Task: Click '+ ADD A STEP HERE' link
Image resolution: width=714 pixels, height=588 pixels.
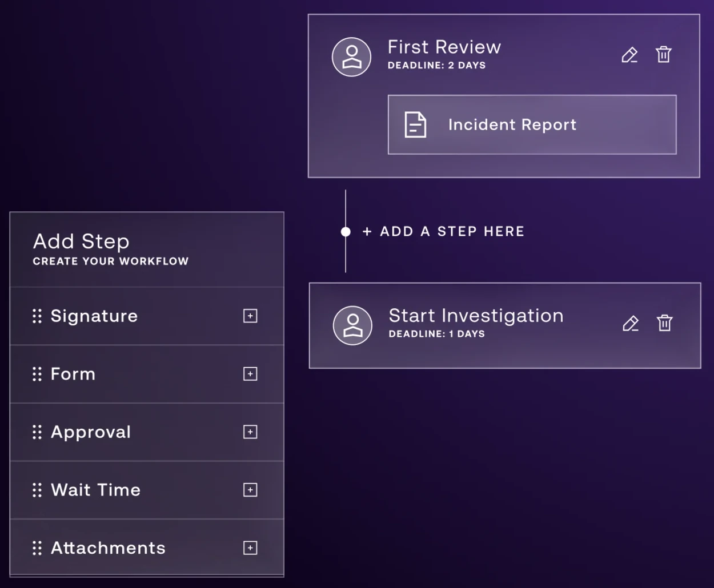Action: click(x=443, y=231)
